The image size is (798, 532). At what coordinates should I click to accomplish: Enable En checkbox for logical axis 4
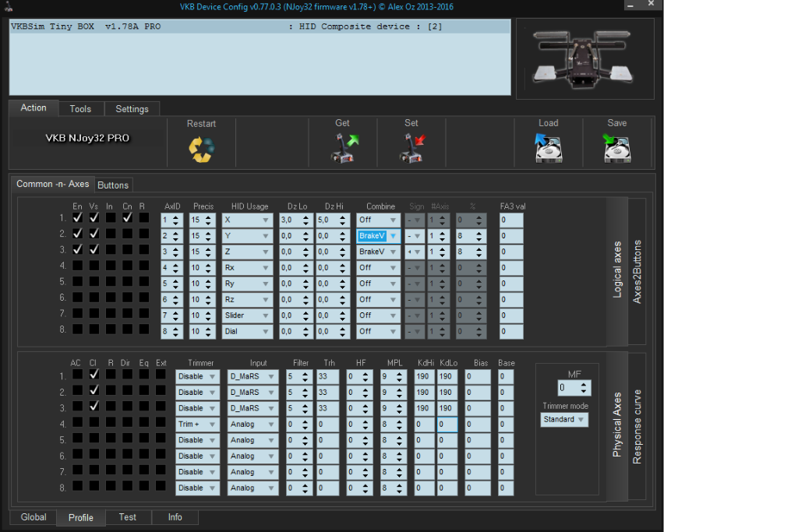(x=77, y=266)
